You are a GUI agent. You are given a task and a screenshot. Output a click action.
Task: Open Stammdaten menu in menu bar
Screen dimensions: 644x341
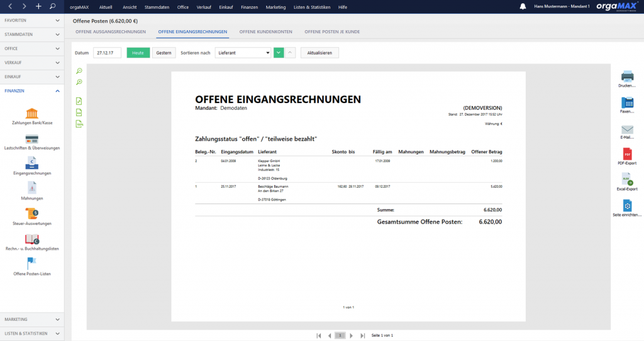tap(157, 7)
